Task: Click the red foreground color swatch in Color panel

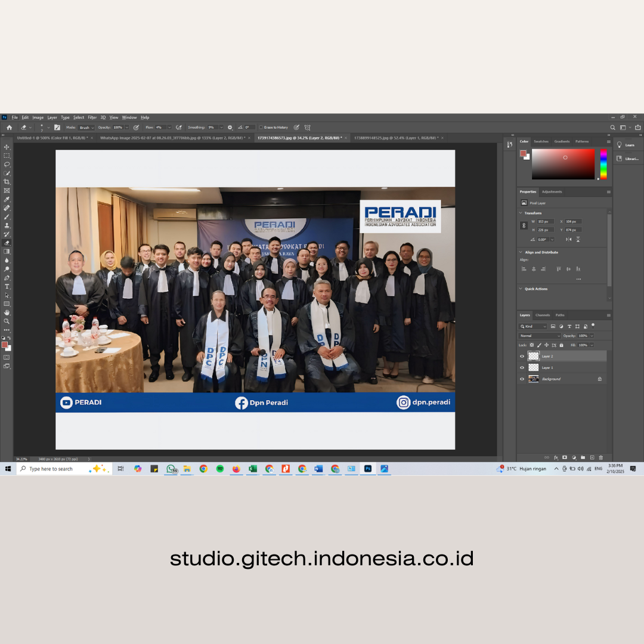Action: [523, 153]
